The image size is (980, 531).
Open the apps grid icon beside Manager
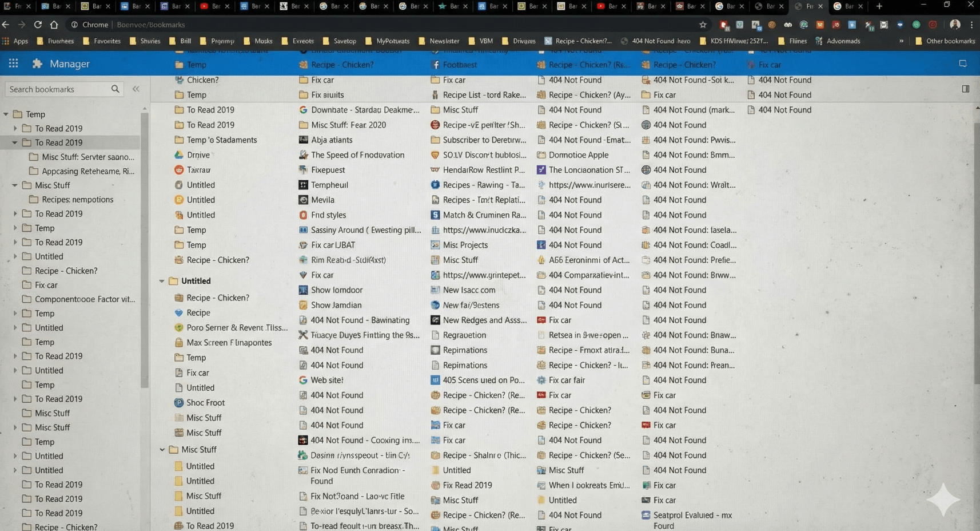13,64
